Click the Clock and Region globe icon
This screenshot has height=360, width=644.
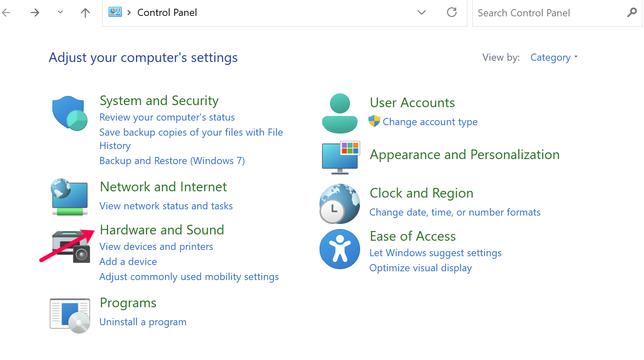tap(340, 204)
